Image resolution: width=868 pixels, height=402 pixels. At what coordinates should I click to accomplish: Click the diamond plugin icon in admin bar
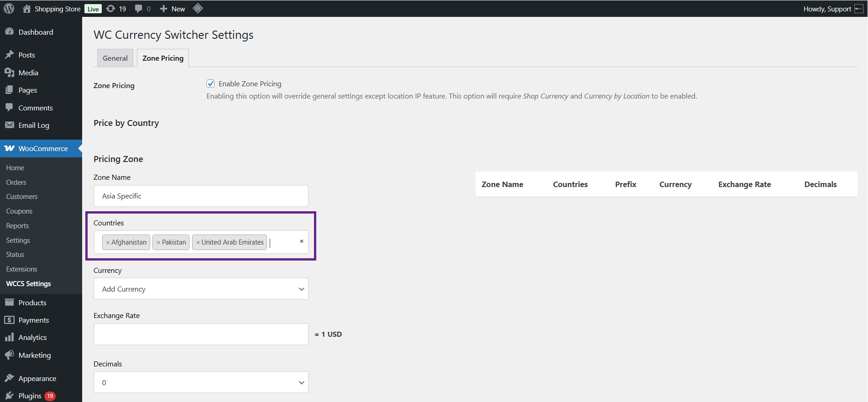point(198,8)
